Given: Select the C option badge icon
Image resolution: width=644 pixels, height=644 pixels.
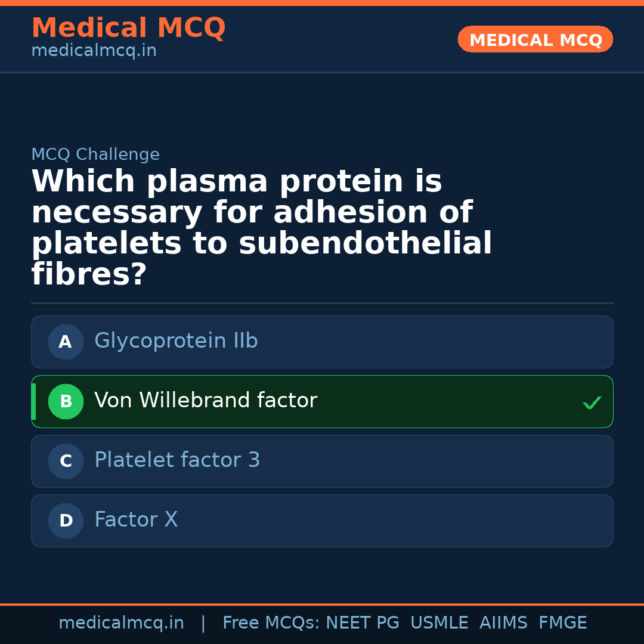Looking at the screenshot, I should click(66, 461).
